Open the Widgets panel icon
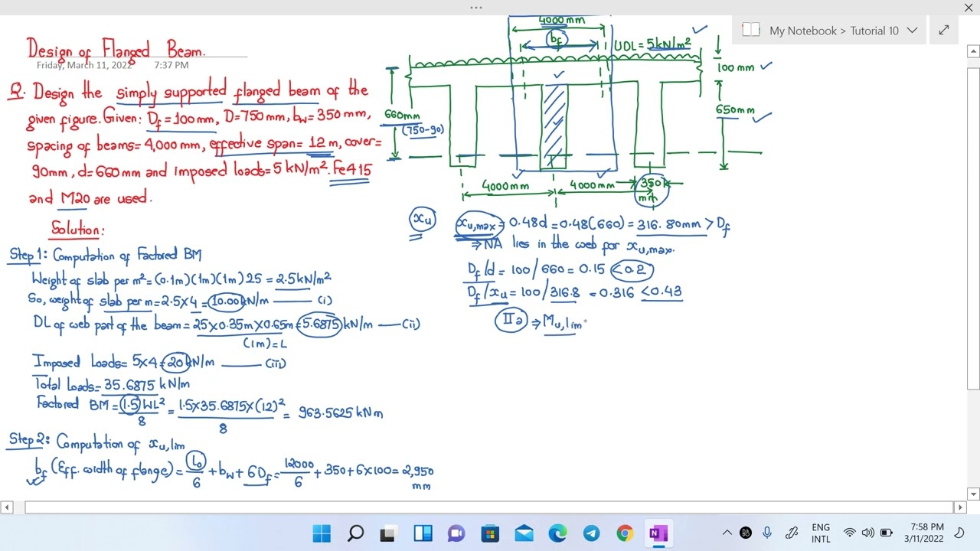 pos(423,533)
